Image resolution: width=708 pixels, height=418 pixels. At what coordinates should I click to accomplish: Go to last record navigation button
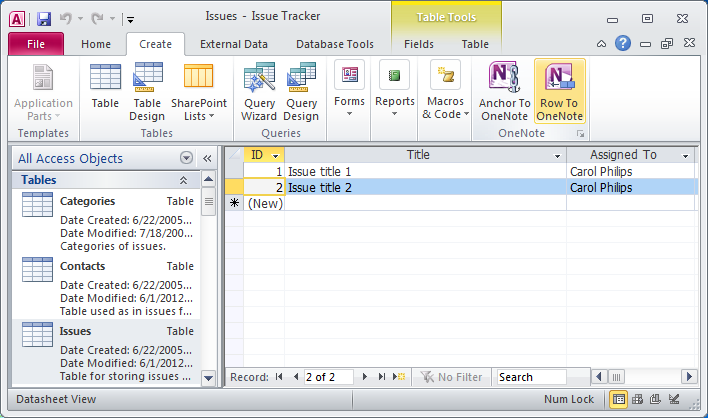pos(382,377)
